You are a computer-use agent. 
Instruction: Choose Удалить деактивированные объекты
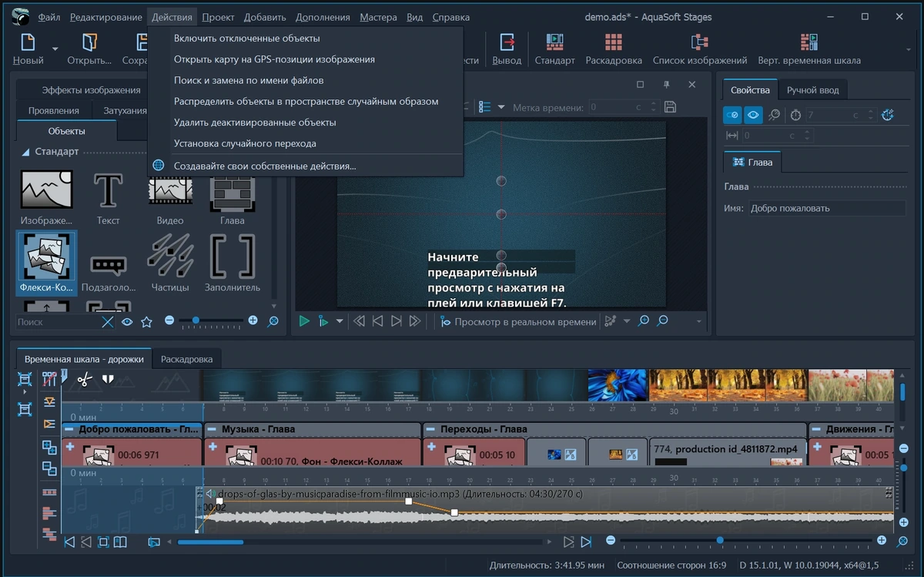coord(255,122)
